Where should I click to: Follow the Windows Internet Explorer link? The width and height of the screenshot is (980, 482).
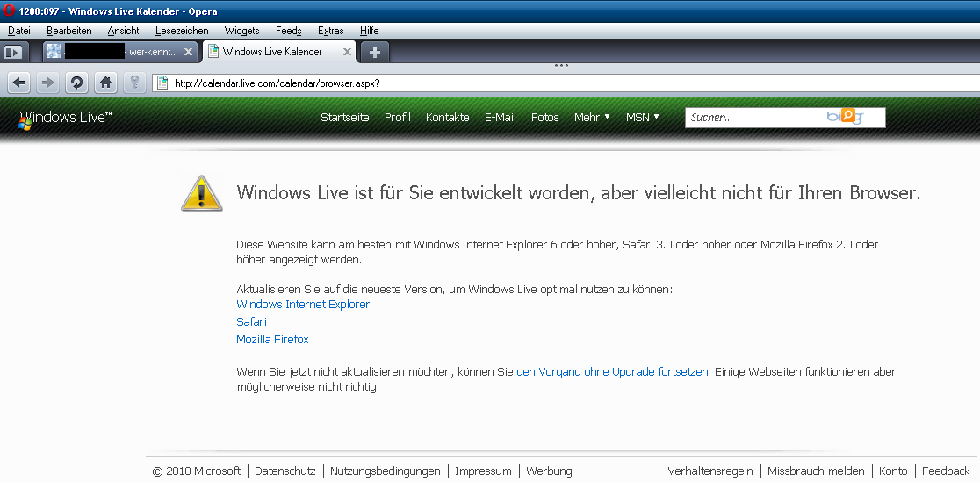pyautogui.click(x=303, y=305)
